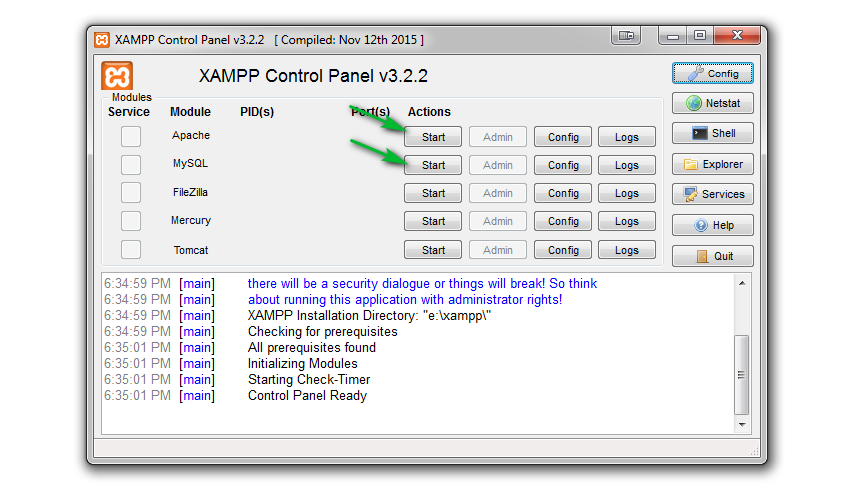Open Tomcat Logs menu
The image size is (850, 499).
(627, 250)
